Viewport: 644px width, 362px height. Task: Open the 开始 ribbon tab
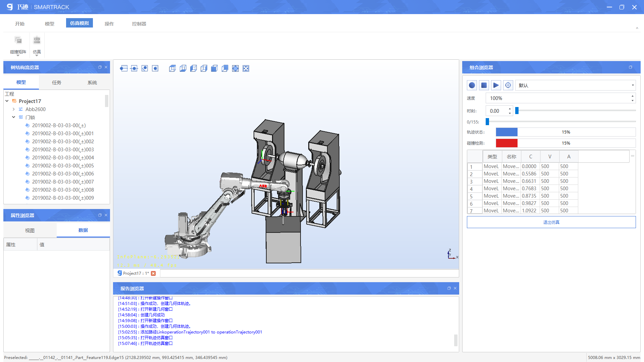(20, 24)
